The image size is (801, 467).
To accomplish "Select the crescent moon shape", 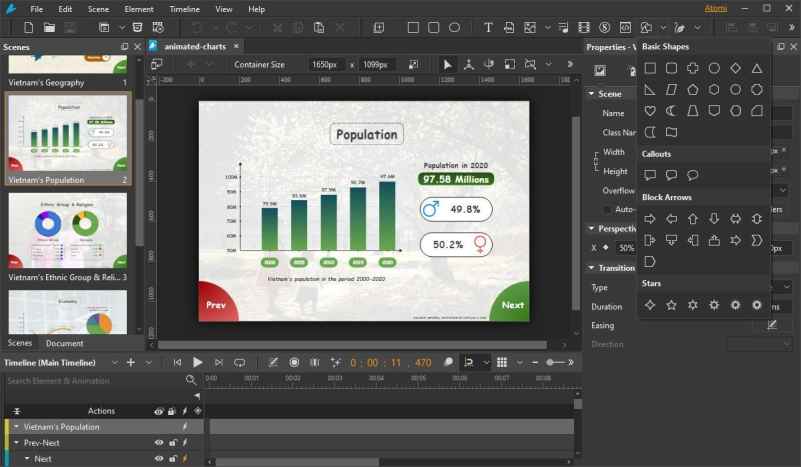I will coord(671,110).
